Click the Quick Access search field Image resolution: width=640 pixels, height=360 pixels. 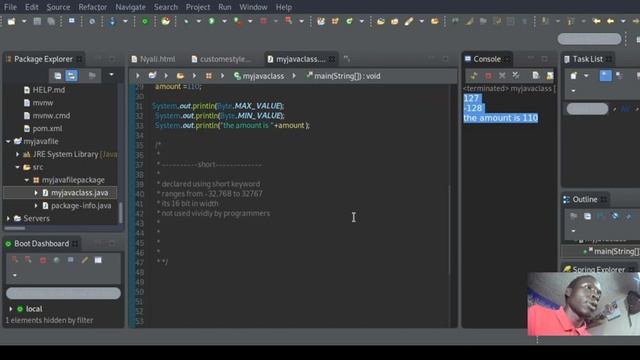589,39
